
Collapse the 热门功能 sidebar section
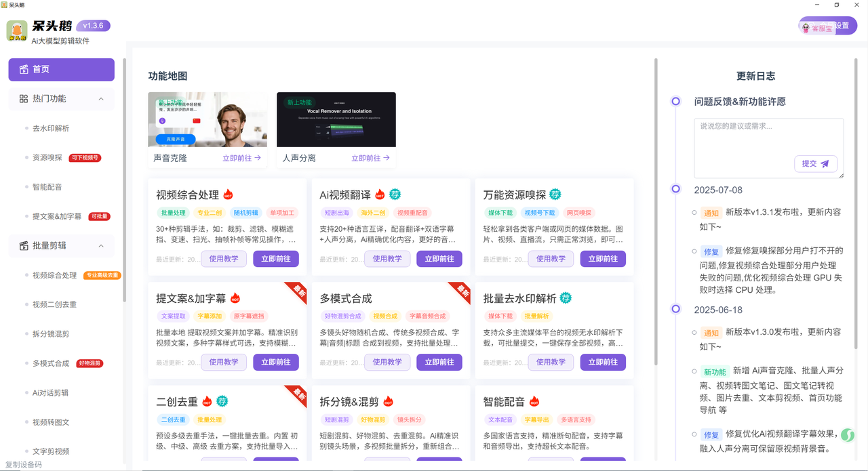click(101, 99)
